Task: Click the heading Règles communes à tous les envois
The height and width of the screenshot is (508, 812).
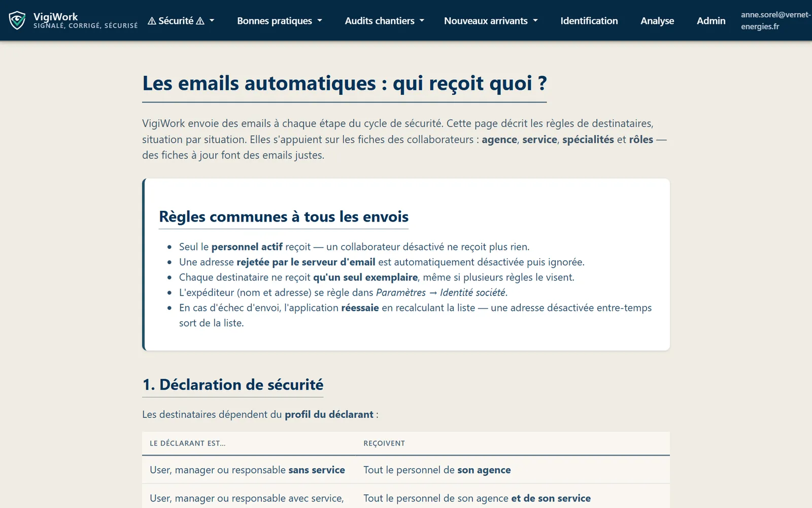Action: click(284, 217)
